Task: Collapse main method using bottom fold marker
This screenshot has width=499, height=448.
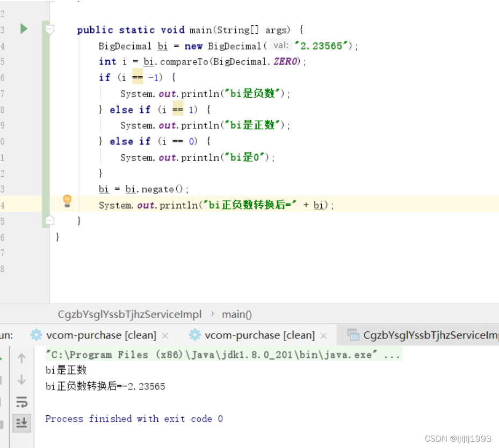Action: 49,220
